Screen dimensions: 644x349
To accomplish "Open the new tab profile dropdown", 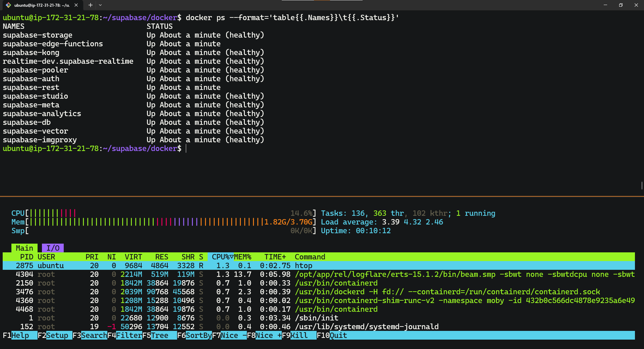I will coord(100,5).
